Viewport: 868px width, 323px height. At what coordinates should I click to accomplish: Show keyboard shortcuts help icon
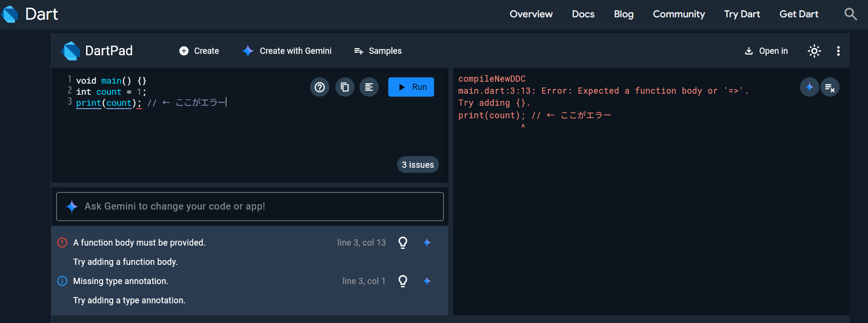pos(320,87)
